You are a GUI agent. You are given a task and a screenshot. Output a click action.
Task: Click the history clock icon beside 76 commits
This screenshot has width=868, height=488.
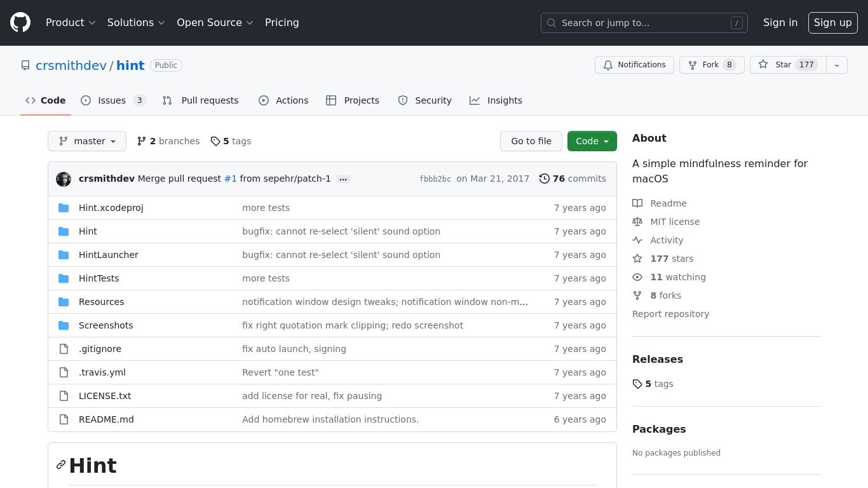[x=545, y=179]
